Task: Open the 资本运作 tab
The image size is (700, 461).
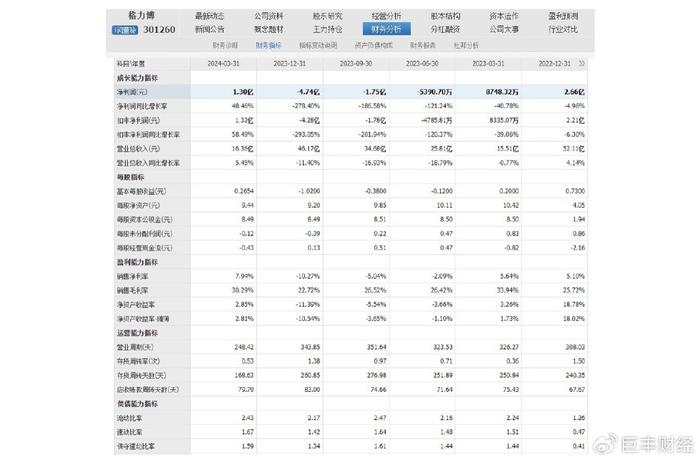Action: pos(504,16)
